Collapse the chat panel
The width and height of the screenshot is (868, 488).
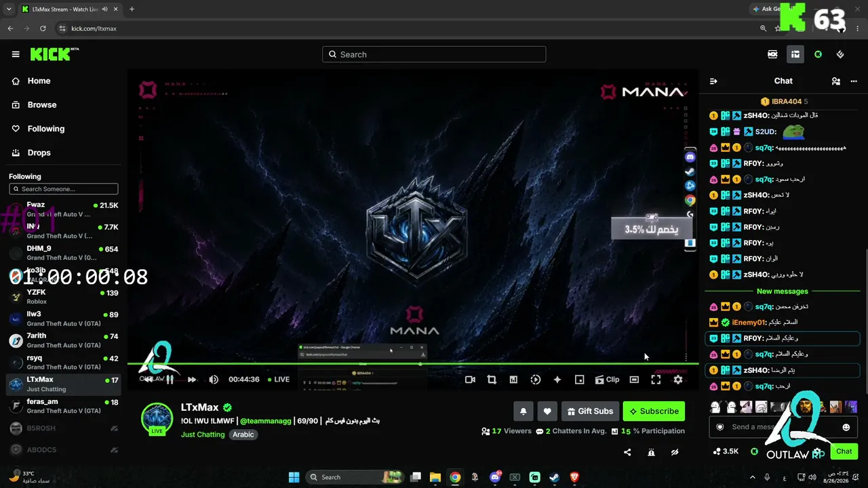(713, 81)
